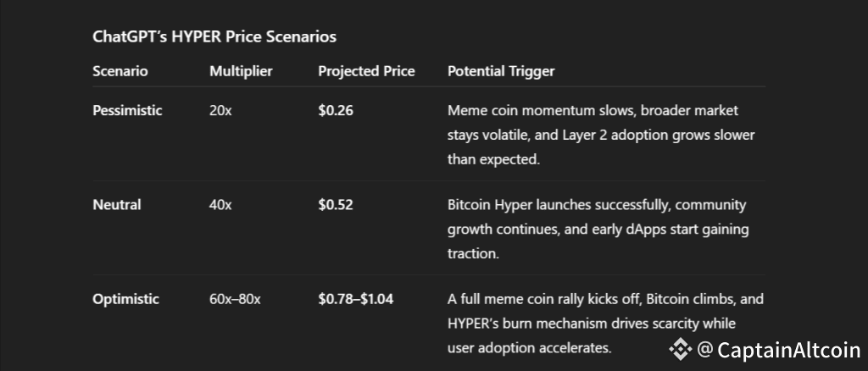Click the 'user adoption accelerates' text line
868x371 pixels.
pyautogui.click(x=529, y=348)
